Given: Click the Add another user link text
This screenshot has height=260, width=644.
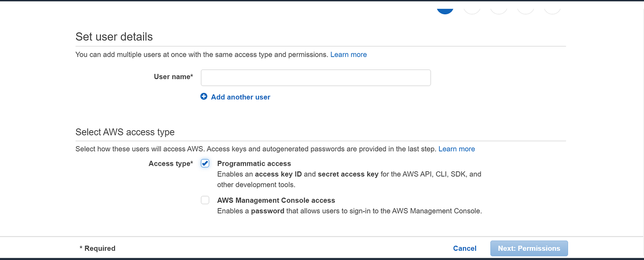Looking at the screenshot, I should [x=241, y=97].
